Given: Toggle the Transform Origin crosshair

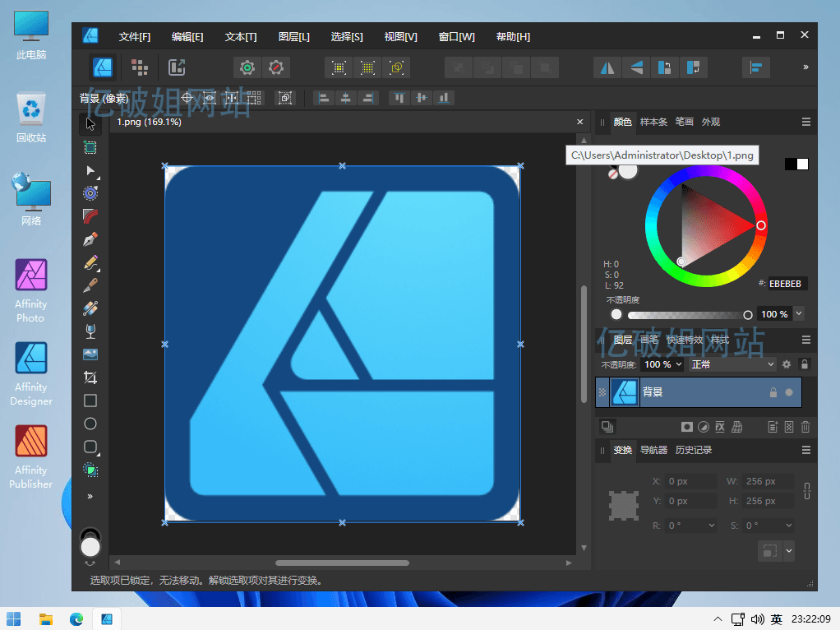Looking at the screenshot, I should [187, 98].
